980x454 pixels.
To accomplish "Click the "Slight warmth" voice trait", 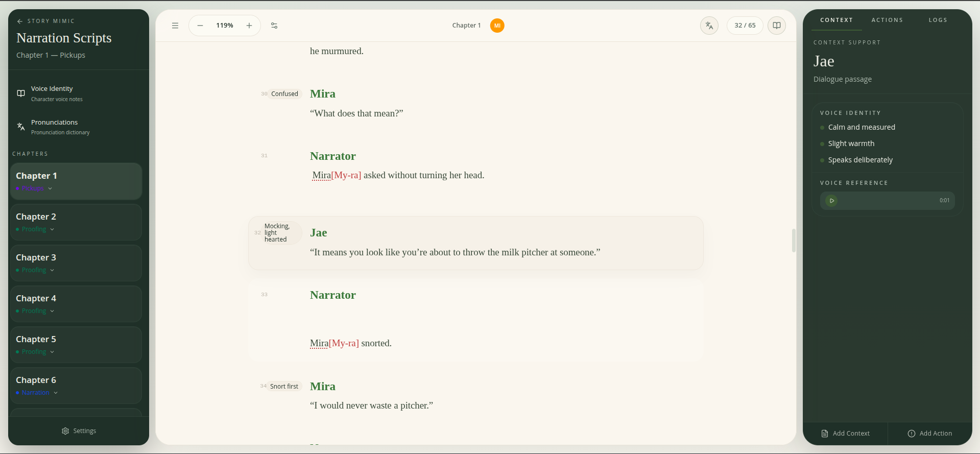I will pos(851,144).
